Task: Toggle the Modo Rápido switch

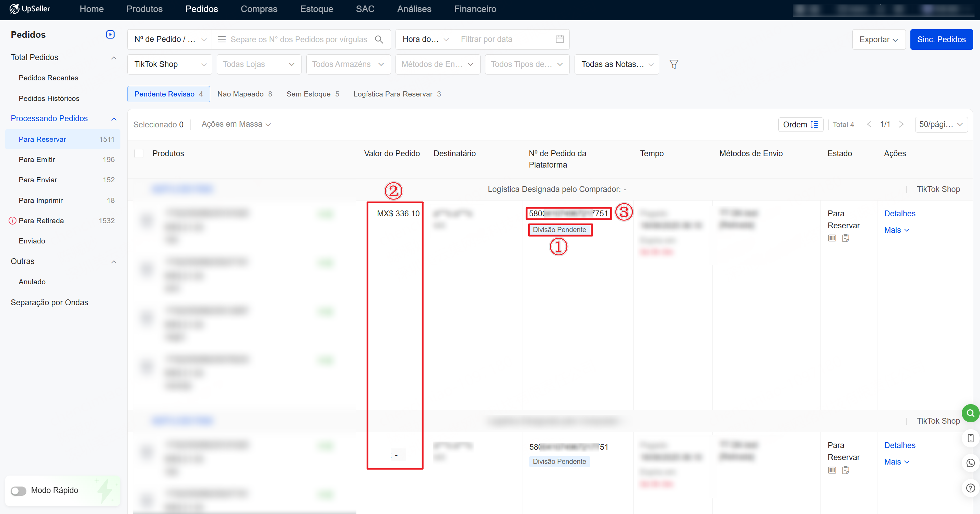Action: [18, 490]
